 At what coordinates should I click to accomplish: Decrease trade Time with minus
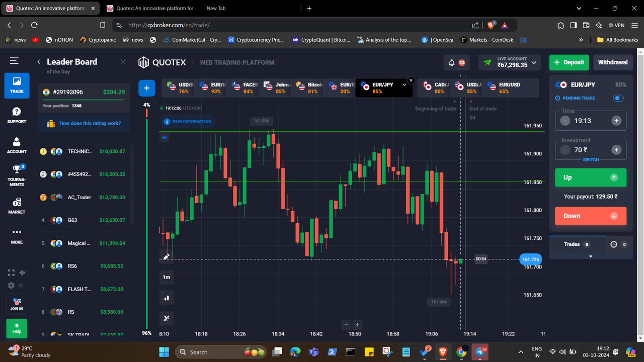[566, 121]
